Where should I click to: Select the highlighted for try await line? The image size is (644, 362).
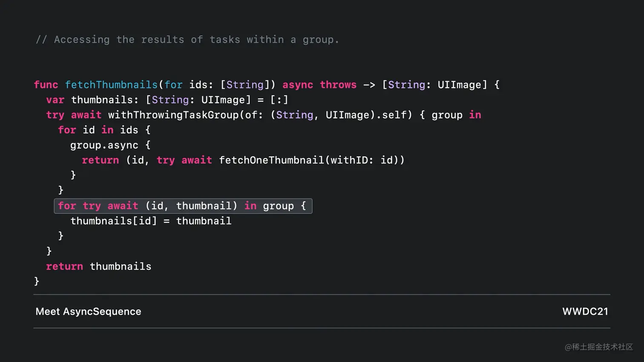[x=183, y=206]
